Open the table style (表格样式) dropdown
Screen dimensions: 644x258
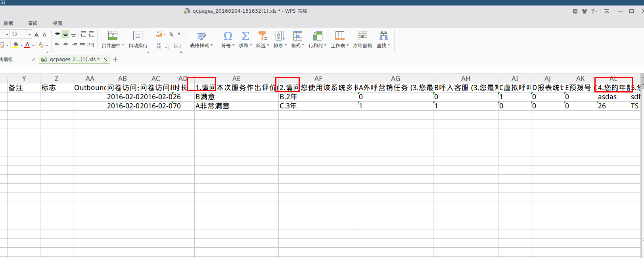(211, 46)
